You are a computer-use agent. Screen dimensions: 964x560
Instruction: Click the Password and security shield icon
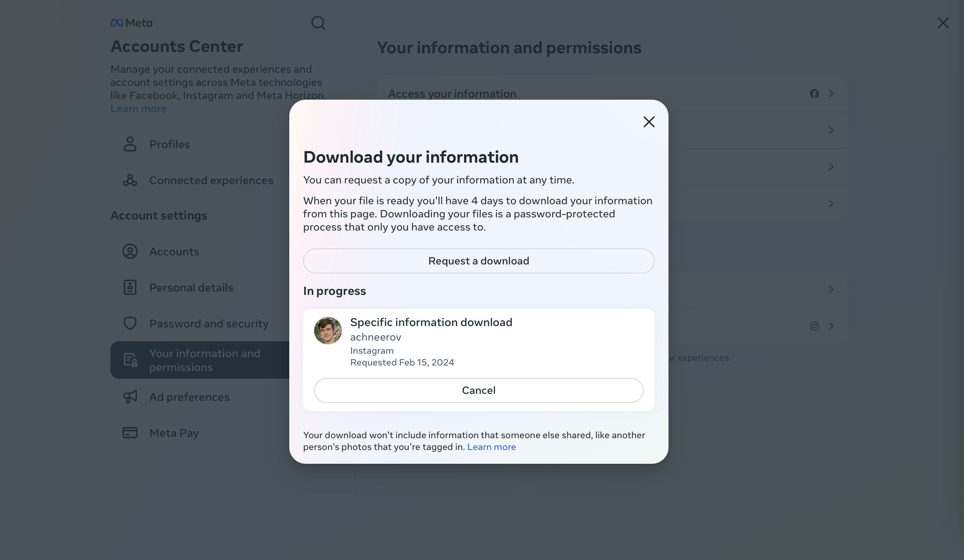tap(130, 324)
